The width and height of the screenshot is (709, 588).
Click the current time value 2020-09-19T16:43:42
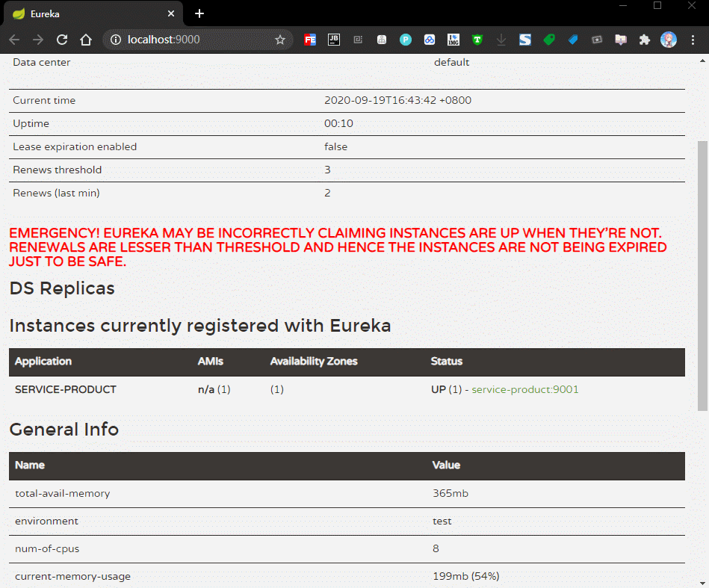tap(397, 100)
